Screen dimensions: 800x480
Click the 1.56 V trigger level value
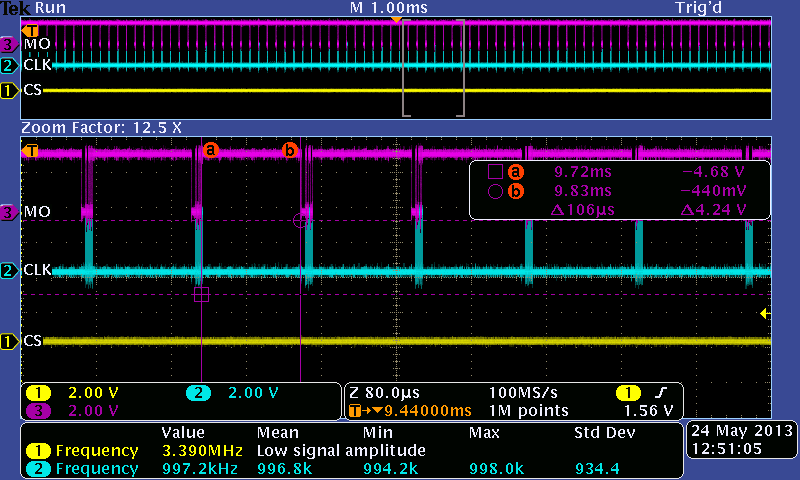click(x=648, y=411)
